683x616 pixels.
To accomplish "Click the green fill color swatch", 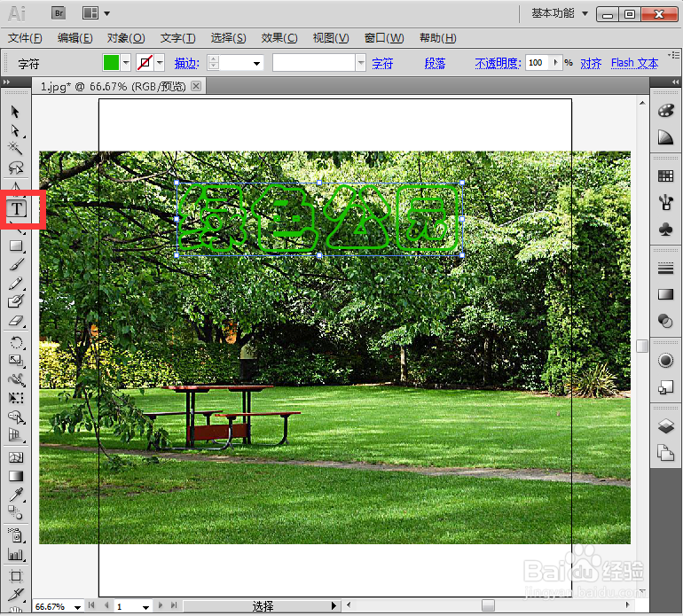I will [111, 63].
